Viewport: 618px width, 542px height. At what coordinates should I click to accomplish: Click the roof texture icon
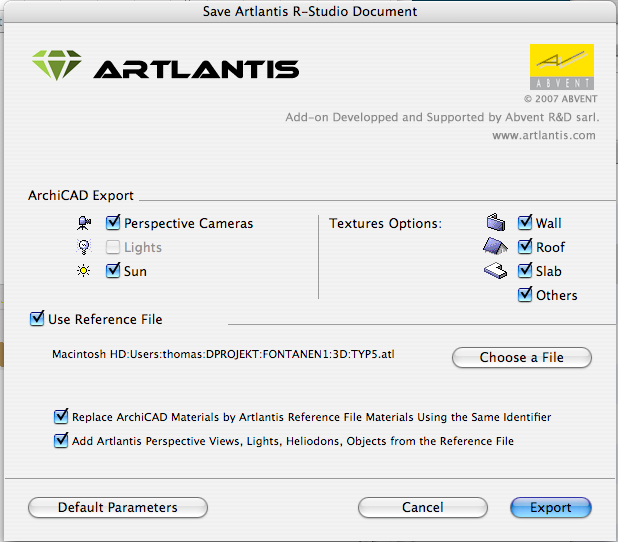click(495, 246)
